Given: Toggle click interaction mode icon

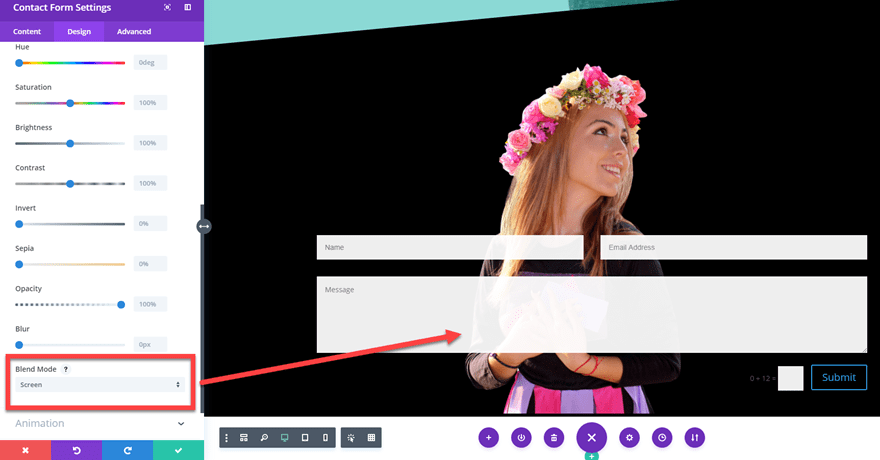Looking at the screenshot, I should [x=351, y=438].
